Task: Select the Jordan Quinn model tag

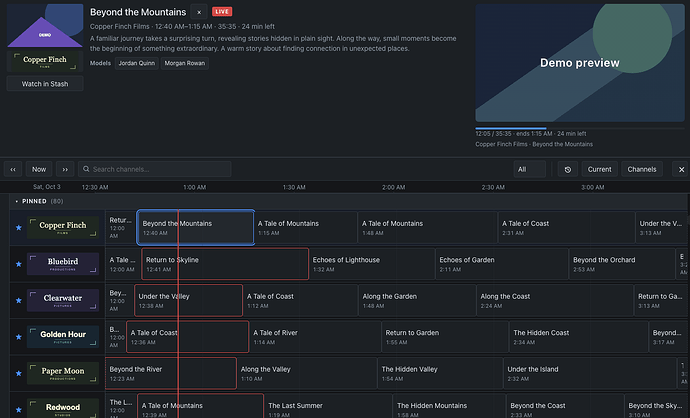Action: click(136, 63)
